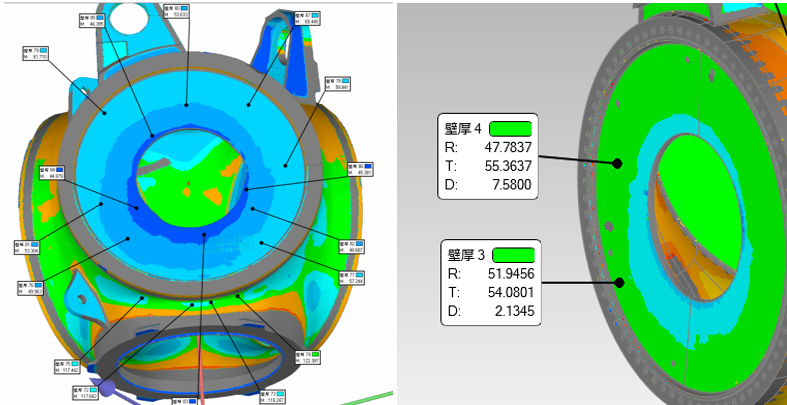Viewport: 787px width, 405px height.
Task: Click the blue swatch on 壁厚 86 label
Action: coord(367,165)
